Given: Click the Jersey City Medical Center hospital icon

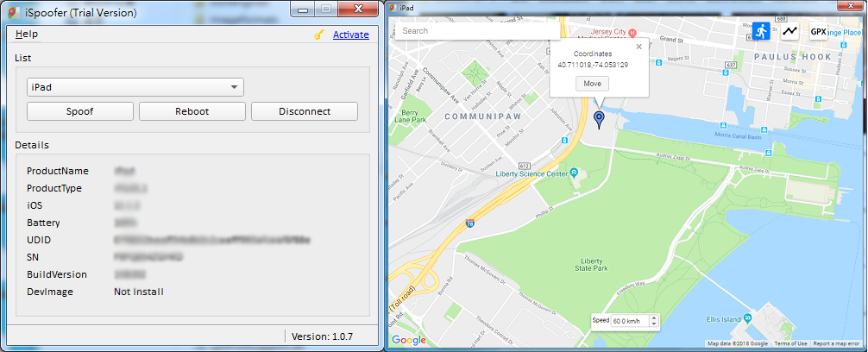Looking at the screenshot, I should 632,32.
